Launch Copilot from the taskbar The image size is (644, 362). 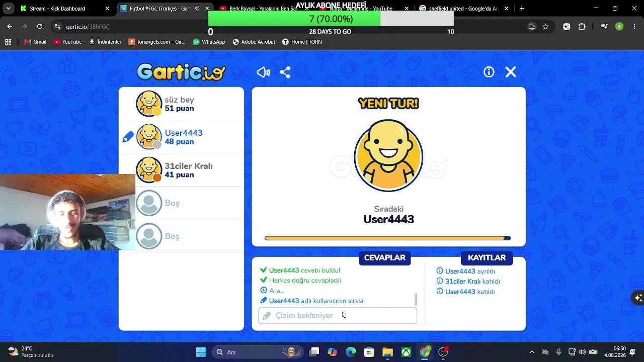coord(332,352)
